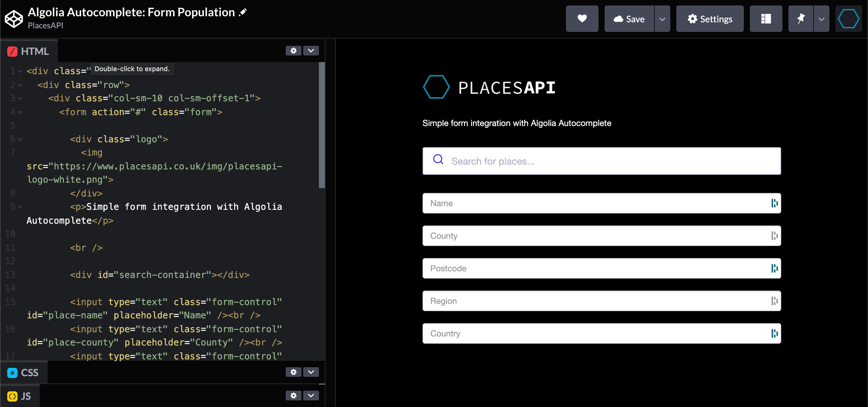Collapse the HTML editor panel

311,51
